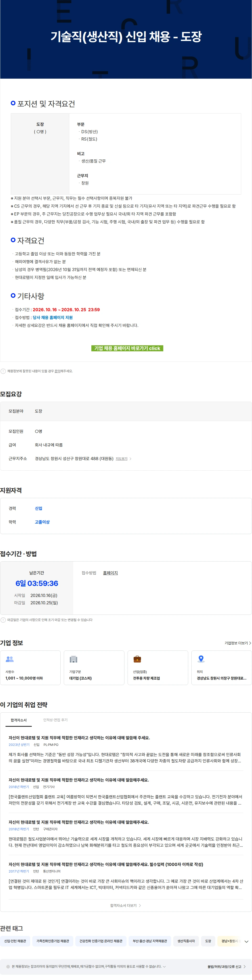Click the info icon beside 채용정보에 잘못된 내용
Image resolution: width=252 pixels, height=980 pixels.
pyautogui.click(x=3, y=371)
